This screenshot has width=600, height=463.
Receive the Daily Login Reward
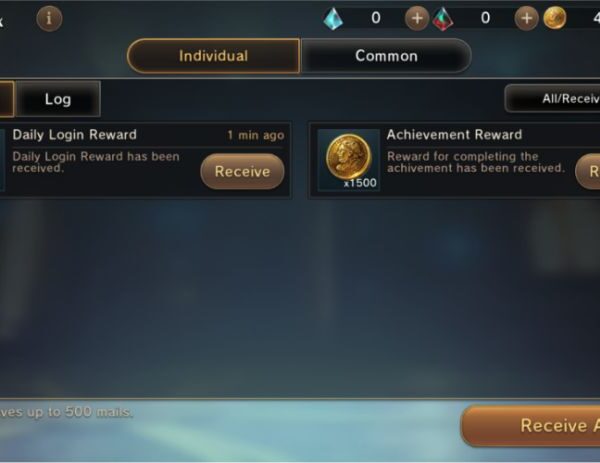(x=242, y=171)
